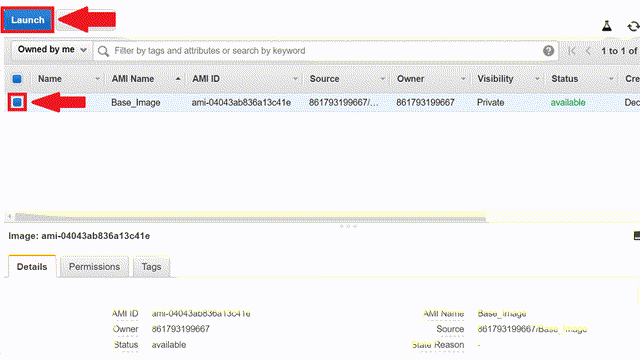The image size is (640, 360).
Task: Open the Source column menu arrow
Action: (382, 79)
